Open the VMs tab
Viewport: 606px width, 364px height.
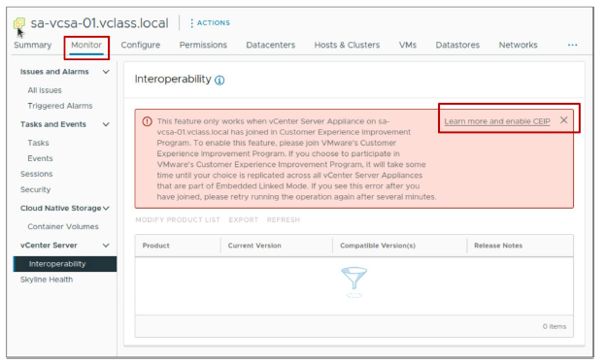pos(407,45)
